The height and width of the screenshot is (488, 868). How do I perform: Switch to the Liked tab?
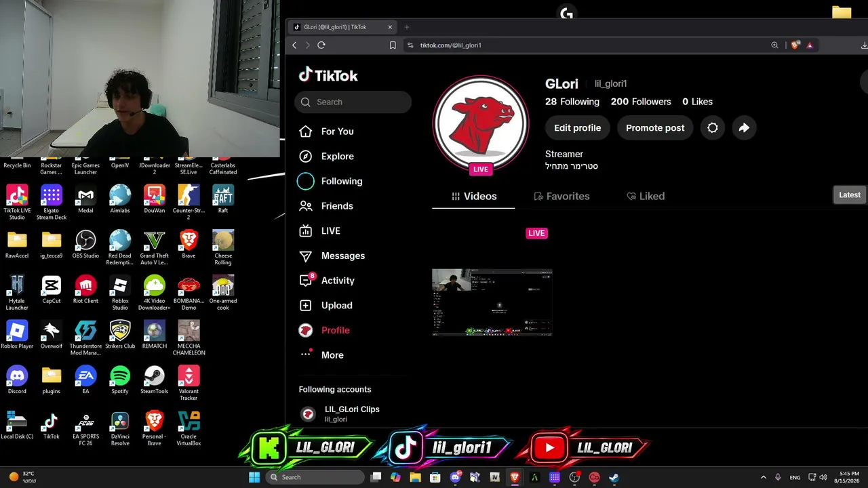646,197
